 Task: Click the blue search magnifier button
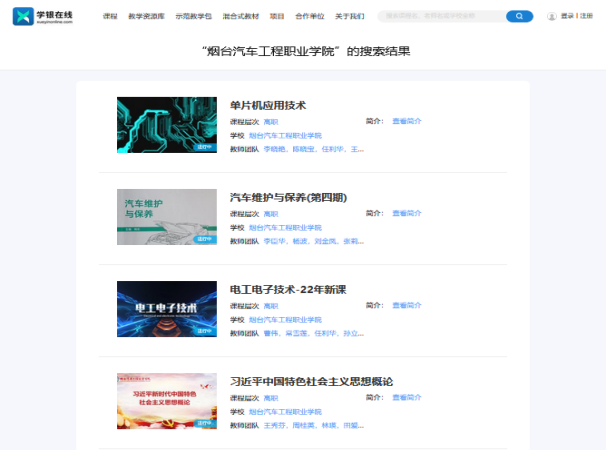[x=519, y=16]
